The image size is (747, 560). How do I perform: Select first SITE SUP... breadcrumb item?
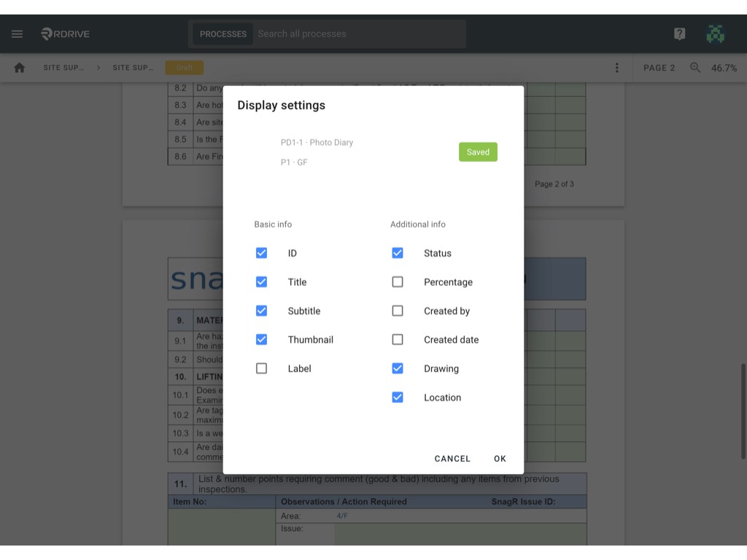click(x=63, y=68)
